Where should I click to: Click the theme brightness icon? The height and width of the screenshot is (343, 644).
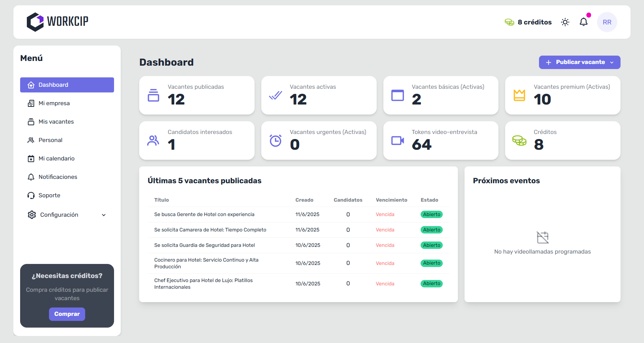tap(565, 22)
